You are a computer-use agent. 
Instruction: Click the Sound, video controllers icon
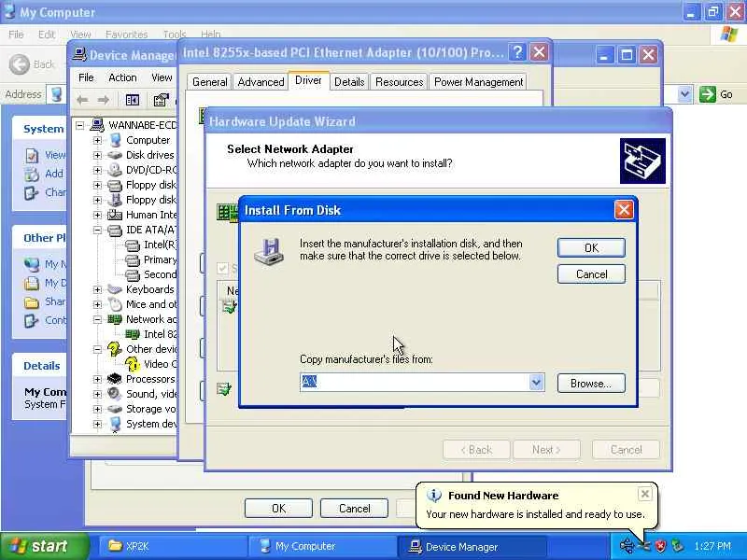(115, 394)
